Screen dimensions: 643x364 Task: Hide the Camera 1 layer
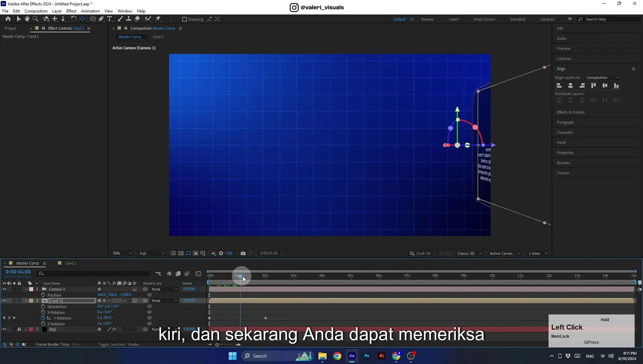point(4,289)
